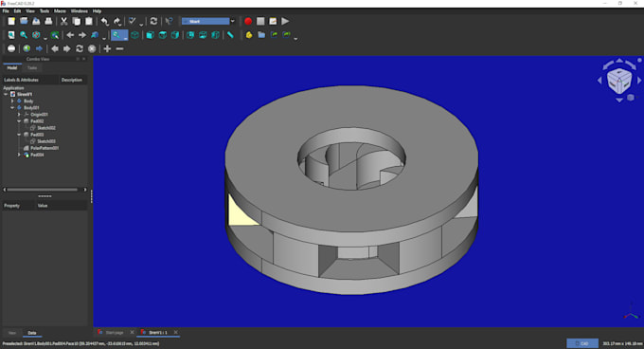Viewport: 644px width, 349px height.
Task: Select Sketch002 in the model tree
Action: tap(46, 128)
